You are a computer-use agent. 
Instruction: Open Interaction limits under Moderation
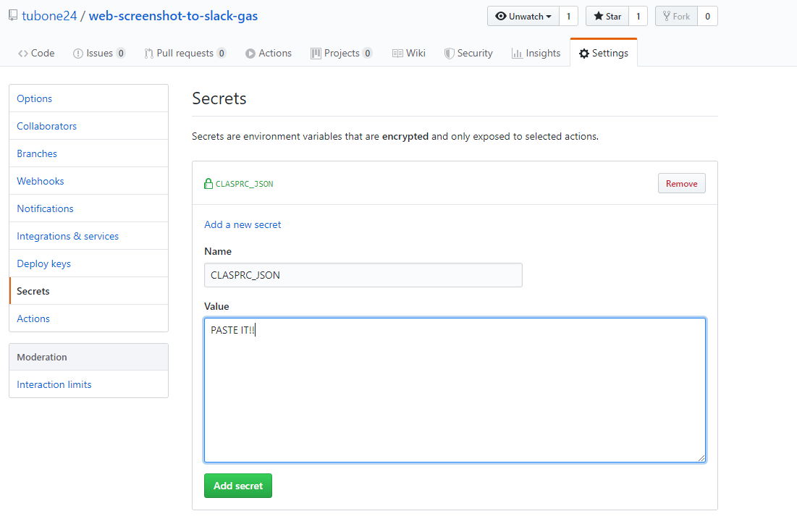pyautogui.click(x=88, y=384)
